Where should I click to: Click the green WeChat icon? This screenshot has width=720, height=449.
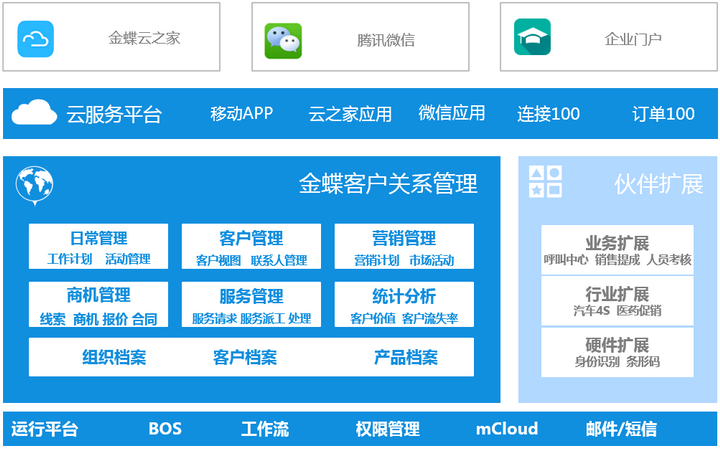click(283, 41)
